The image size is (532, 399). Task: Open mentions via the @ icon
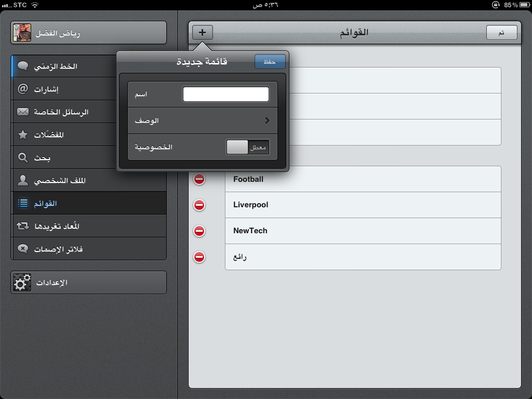tap(23, 89)
